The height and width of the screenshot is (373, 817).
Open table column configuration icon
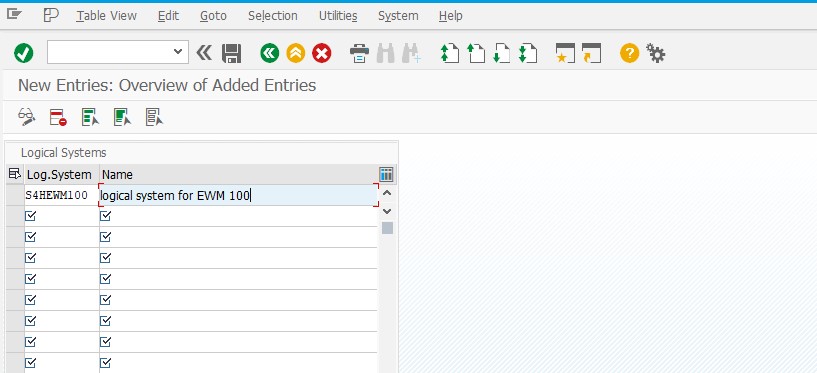pyautogui.click(x=386, y=174)
